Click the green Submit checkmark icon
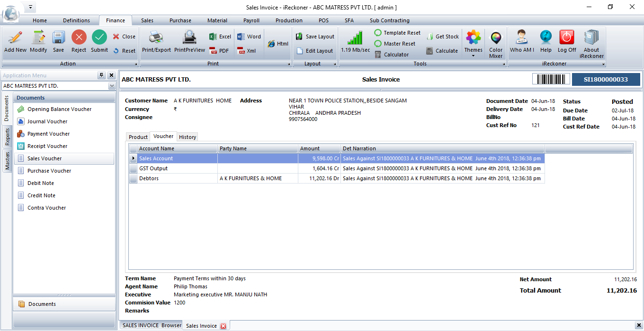 tap(99, 38)
